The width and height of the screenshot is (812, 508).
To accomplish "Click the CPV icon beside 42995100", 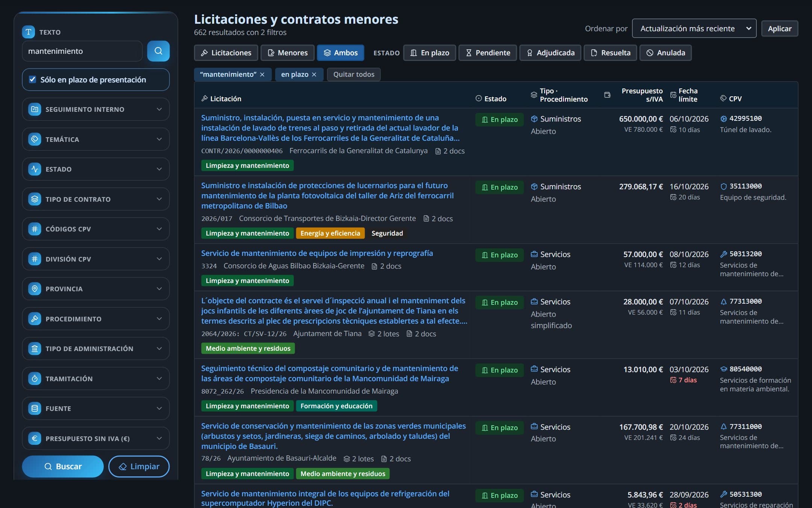I will 723,119.
